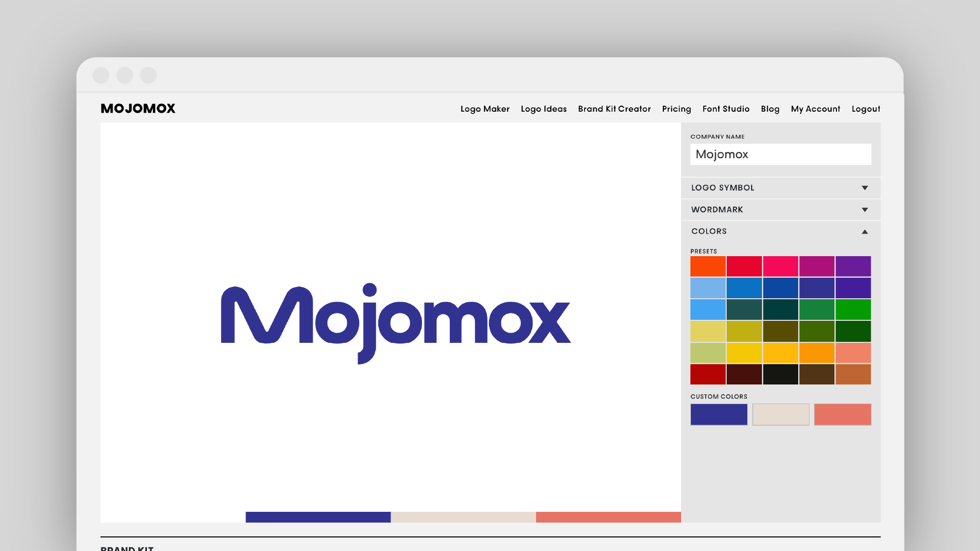Click the Pricing navigation button
Screen dimensions: 980x551
pyautogui.click(x=676, y=108)
